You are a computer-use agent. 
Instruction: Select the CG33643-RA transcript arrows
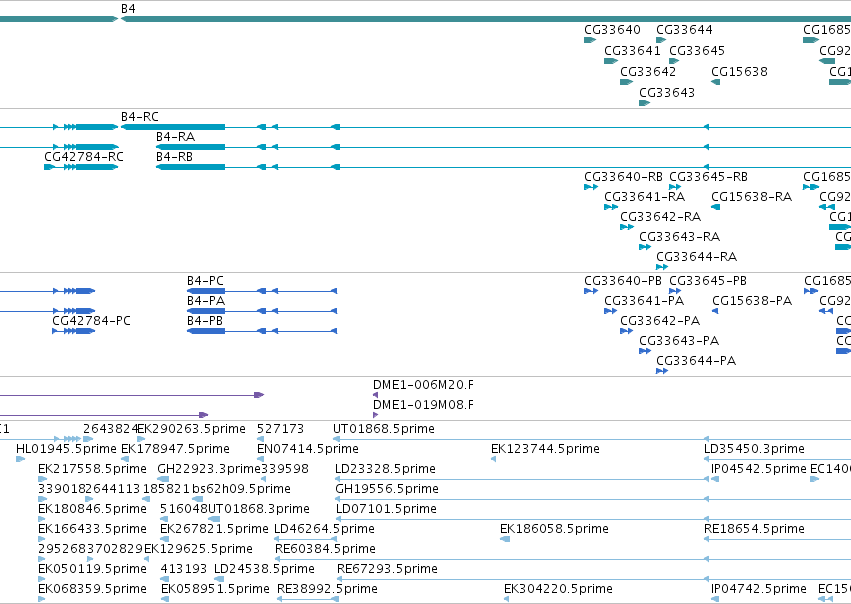(x=645, y=247)
